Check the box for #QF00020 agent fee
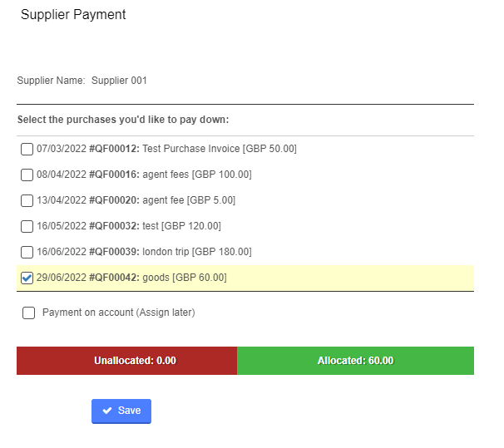Screen dimensions: 504x448 tap(27, 200)
